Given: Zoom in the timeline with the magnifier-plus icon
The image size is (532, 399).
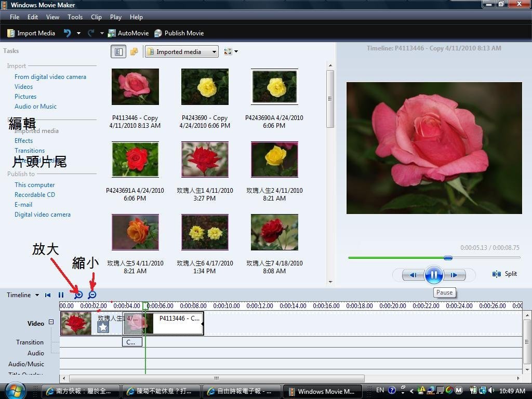Looking at the screenshot, I should pos(78,295).
